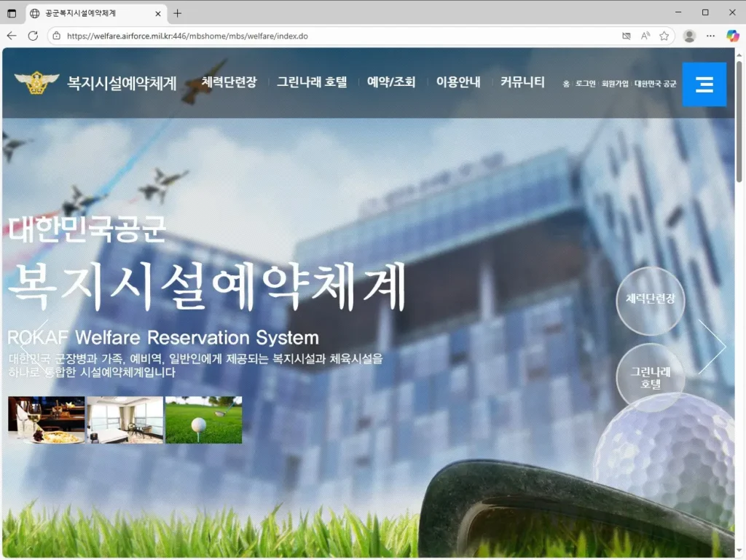The image size is (746, 560).
Task: Go back using the browser back arrow
Action: coord(11,35)
